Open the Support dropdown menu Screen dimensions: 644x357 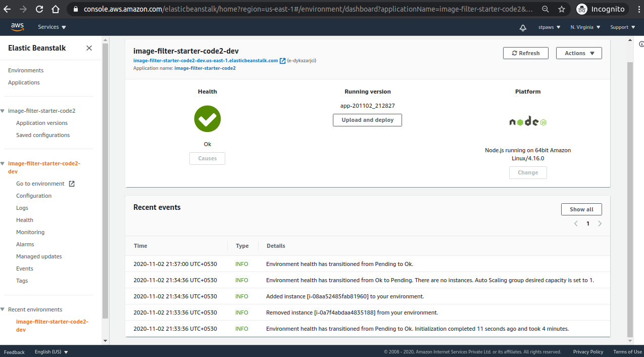coord(622,27)
